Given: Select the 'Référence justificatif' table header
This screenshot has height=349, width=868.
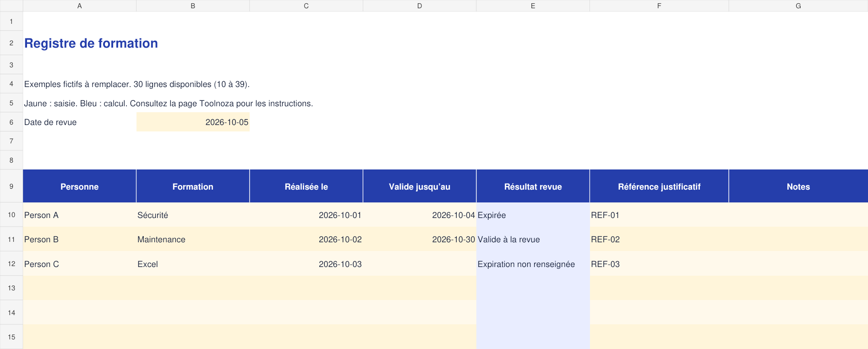Looking at the screenshot, I should click(x=659, y=186).
